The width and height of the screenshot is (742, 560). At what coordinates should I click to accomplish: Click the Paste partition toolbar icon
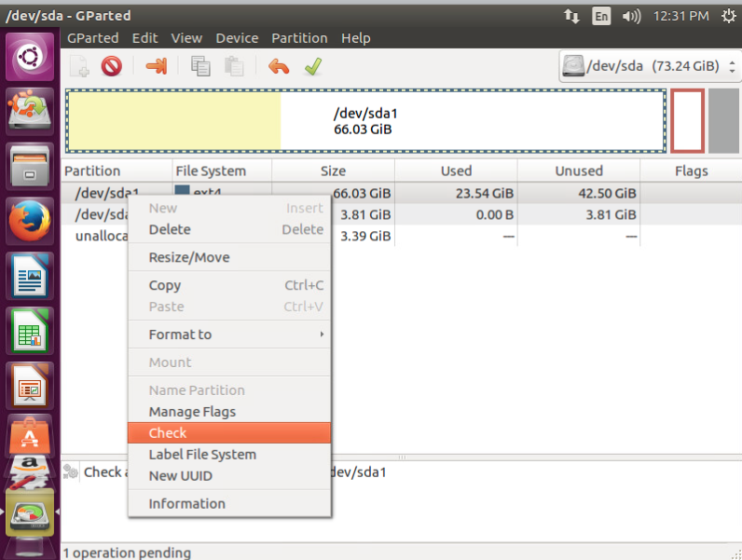(x=234, y=66)
